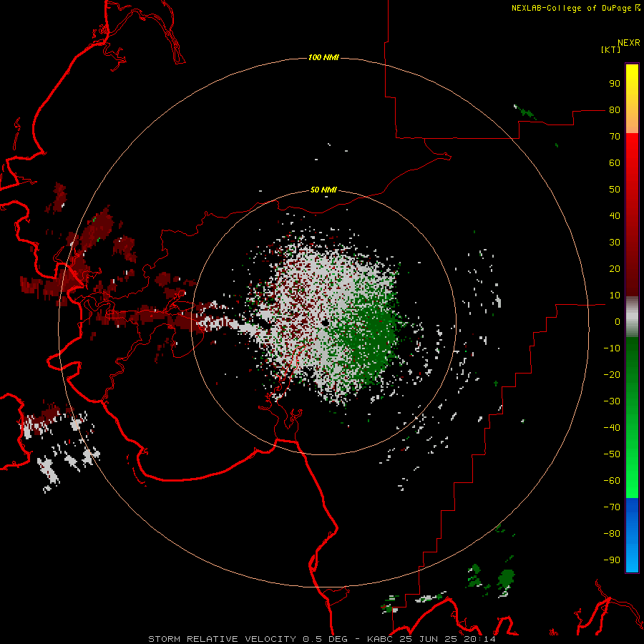Viewport: 644px width, 644px height.
Task: Click the positive 20 scale value
Action: tap(615, 269)
